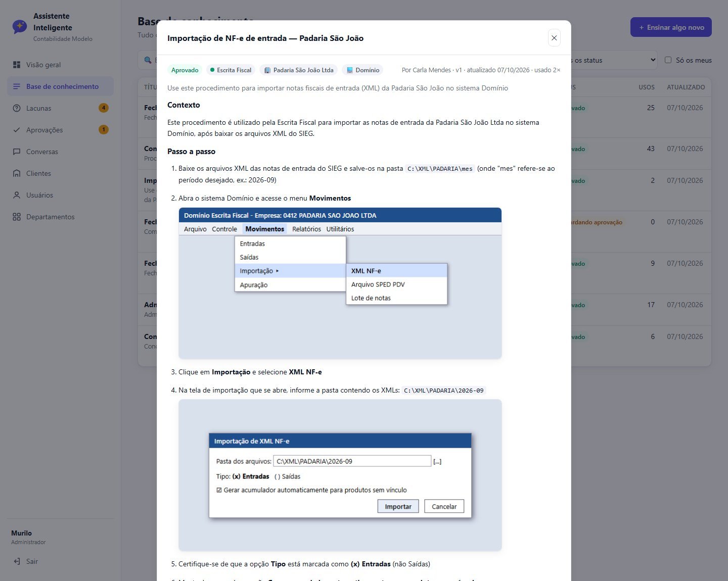Click the code path C:\XML\PADARIA\mes
The width and height of the screenshot is (728, 581).
click(440, 169)
